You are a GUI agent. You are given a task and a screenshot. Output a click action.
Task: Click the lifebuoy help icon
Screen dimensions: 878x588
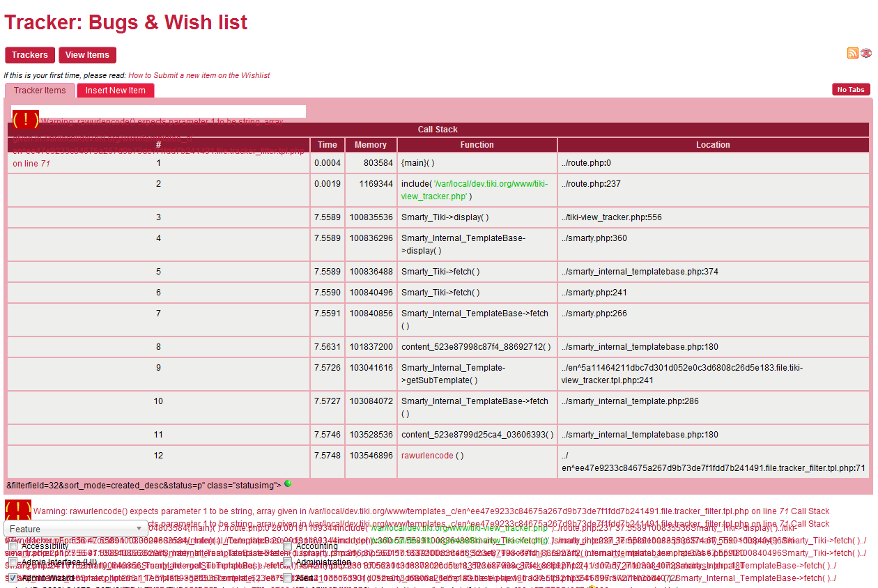[866, 53]
